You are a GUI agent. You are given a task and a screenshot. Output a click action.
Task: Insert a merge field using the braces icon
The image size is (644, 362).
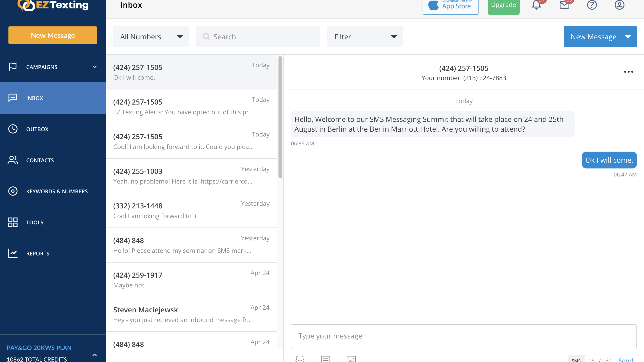pyautogui.click(x=300, y=359)
